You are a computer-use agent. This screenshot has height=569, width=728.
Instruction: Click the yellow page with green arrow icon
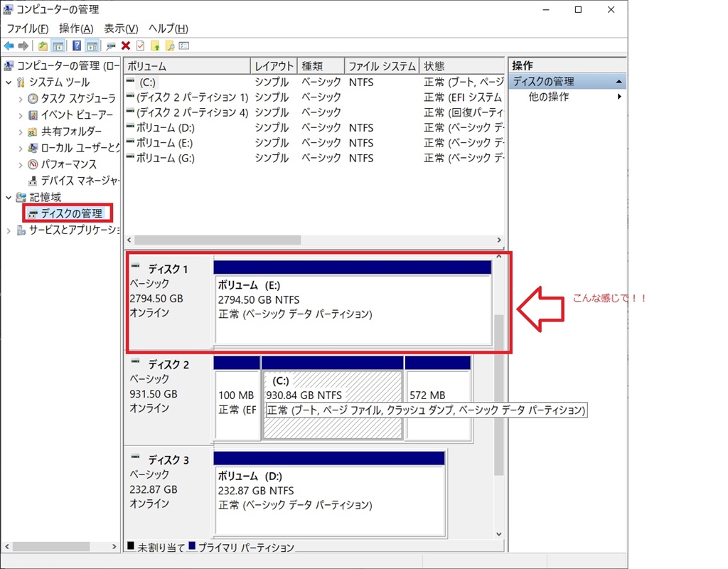pos(155,46)
